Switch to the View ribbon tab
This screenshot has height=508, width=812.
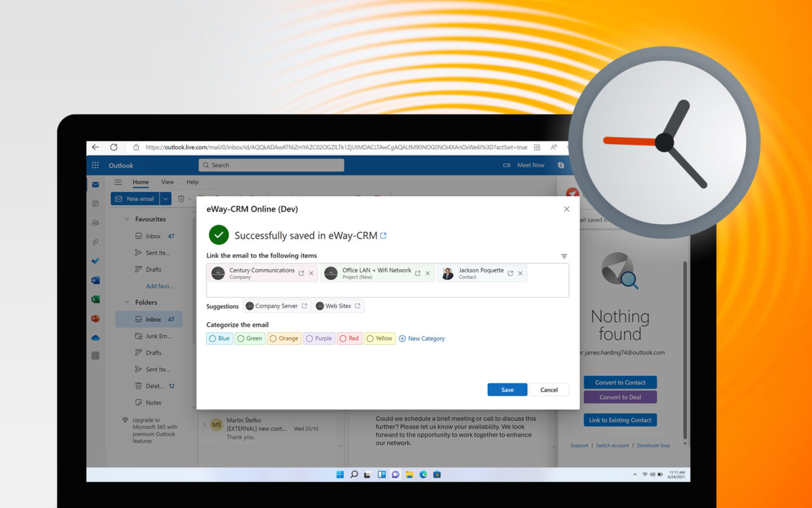(x=167, y=182)
